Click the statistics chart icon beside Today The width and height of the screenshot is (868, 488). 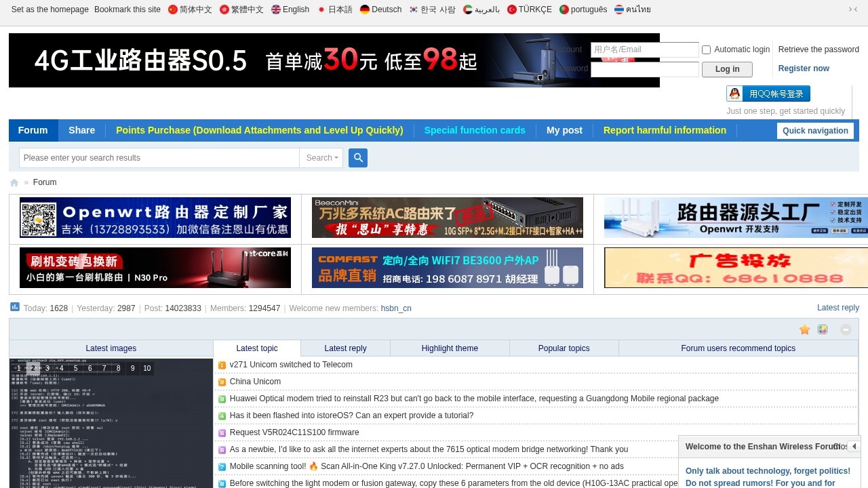[x=15, y=307]
